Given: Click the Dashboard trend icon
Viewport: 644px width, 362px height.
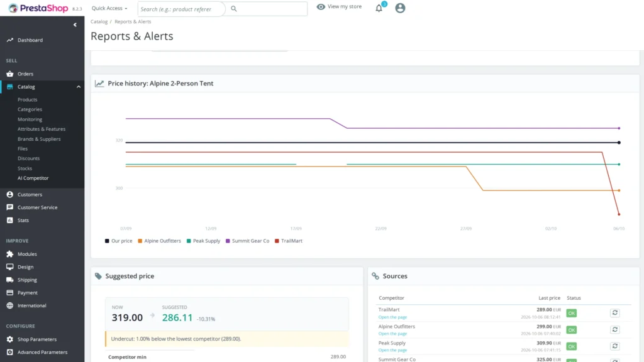Looking at the screenshot, I should [10, 40].
